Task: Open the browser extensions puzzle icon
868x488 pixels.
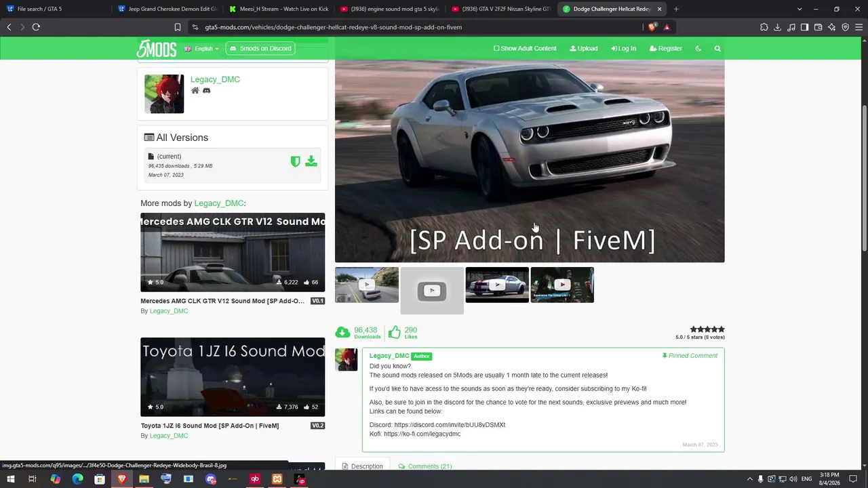Action: coord(764,27)
